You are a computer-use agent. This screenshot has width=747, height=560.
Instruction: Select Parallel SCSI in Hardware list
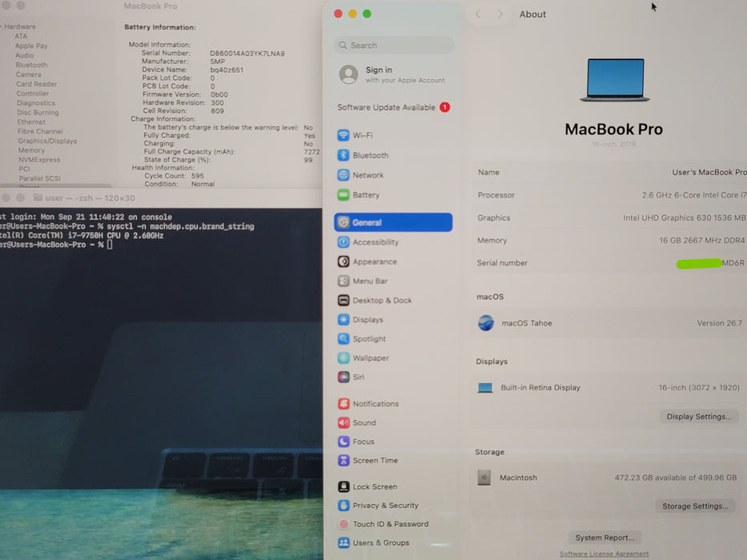pos(40,178)
